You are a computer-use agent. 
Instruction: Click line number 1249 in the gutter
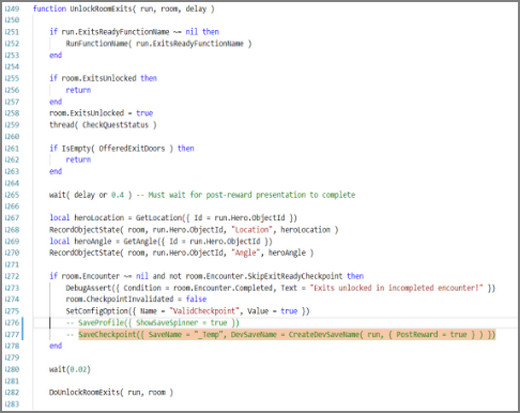(x=12, y=9)
